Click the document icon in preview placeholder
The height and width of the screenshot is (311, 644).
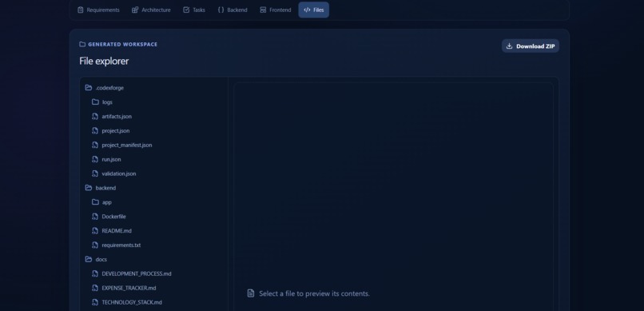251,293
